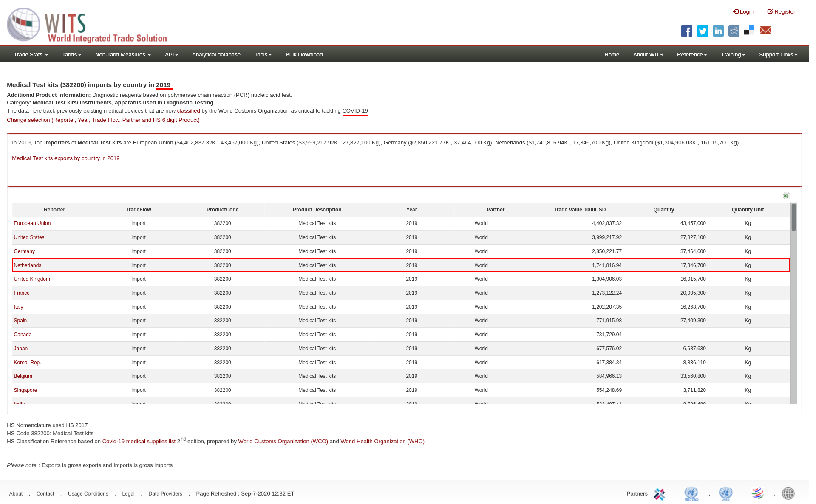Download table as Excel file icon
Image resolution: width=816 pixels, height=504 pixels.
[x=786, y=196]
